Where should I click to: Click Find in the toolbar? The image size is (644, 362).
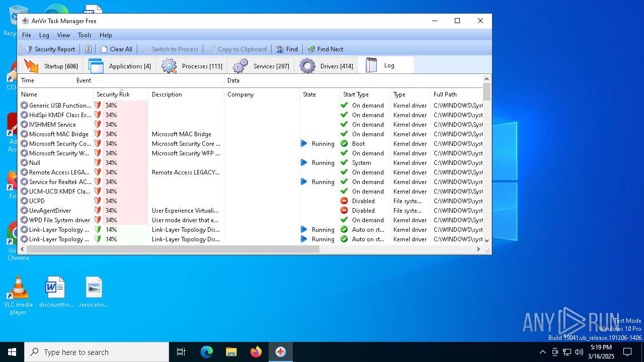(x=287, y=49)
